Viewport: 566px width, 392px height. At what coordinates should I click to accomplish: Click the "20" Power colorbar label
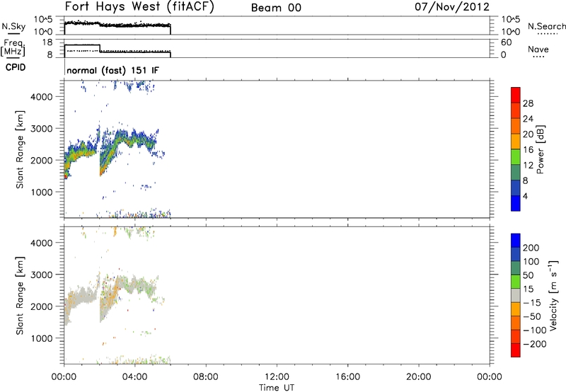(528, 134)
